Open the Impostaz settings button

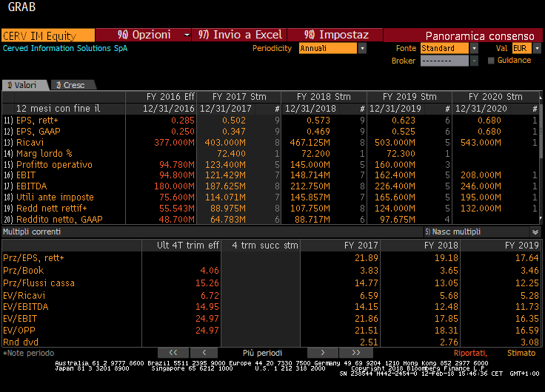(x=337, y=35)
